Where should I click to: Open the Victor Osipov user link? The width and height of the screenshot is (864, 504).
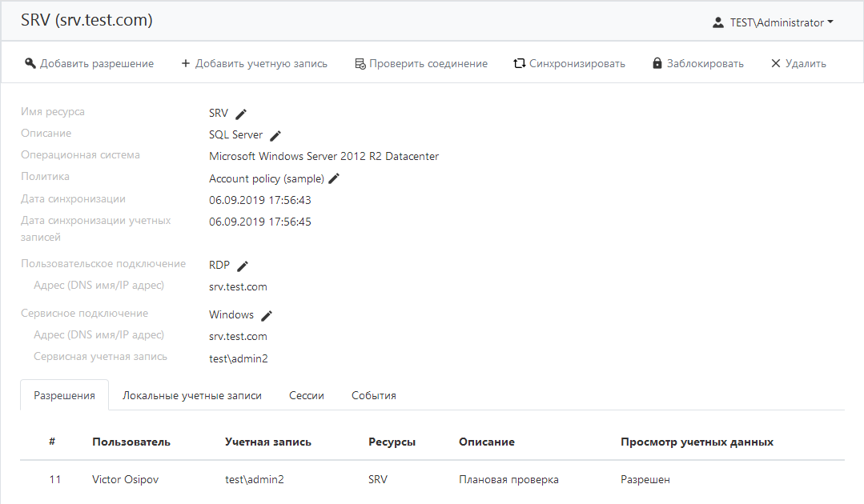126,480
